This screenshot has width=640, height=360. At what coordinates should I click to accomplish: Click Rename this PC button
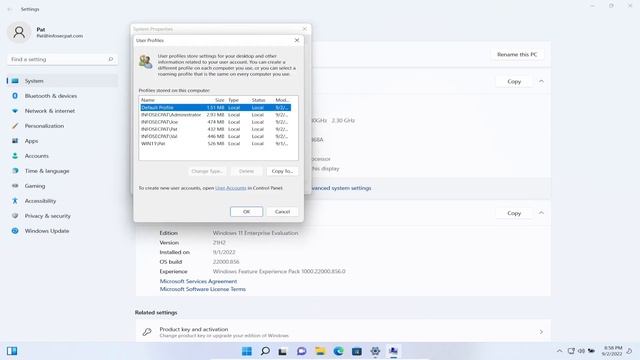(x=517, y=54)
